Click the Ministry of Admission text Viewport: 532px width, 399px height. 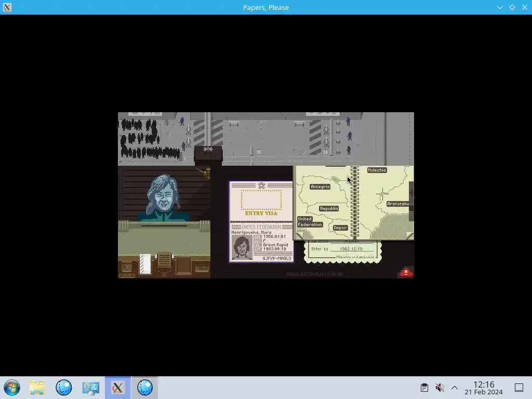[355, 257]
